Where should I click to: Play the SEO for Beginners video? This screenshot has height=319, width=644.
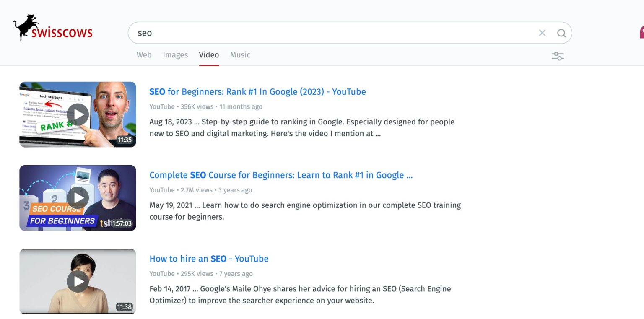point(78,114)
